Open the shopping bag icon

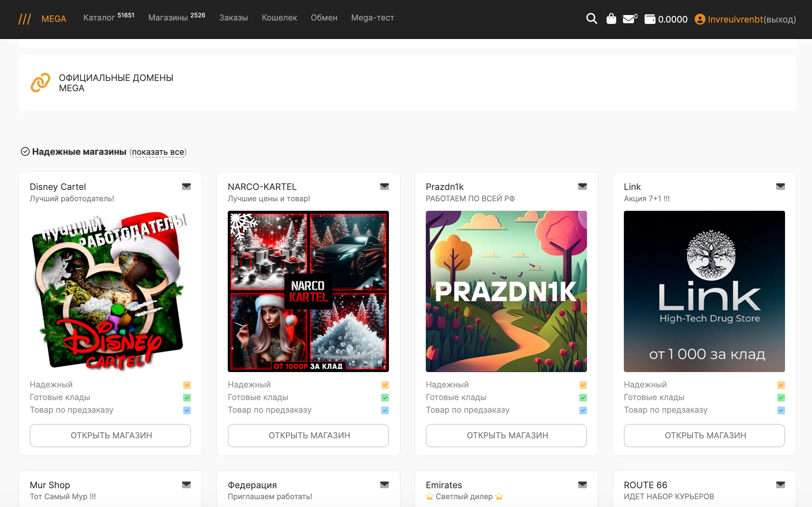pyautogui.click(x=611, y=19)
